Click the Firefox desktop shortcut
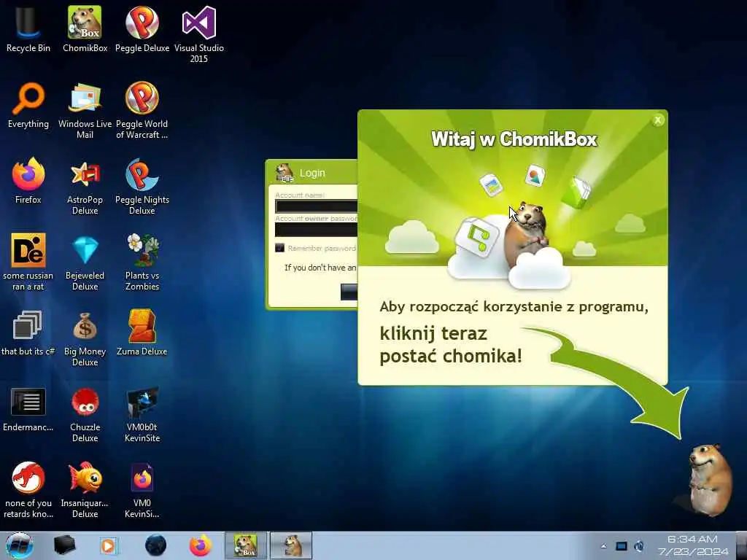The width and height of the screenshot is (747, 560). point(28,182)
